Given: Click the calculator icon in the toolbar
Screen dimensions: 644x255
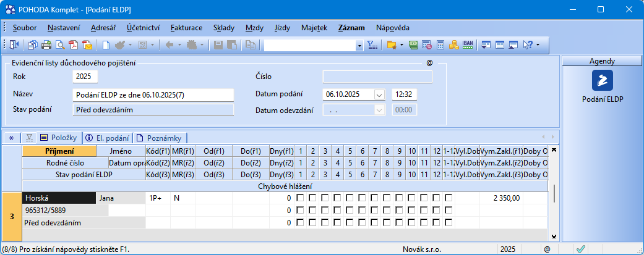Looking at the screenshot, I should click(440, 44).
